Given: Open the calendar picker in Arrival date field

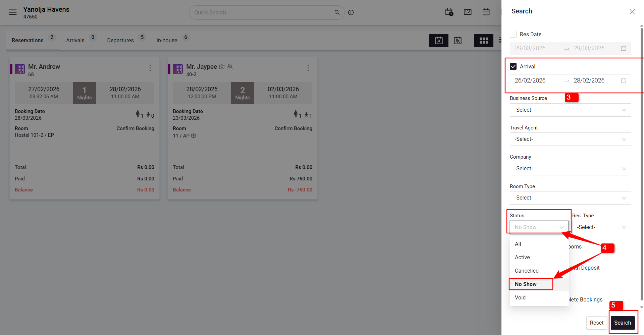Looking at the screenshot, I should click(624, 80).
